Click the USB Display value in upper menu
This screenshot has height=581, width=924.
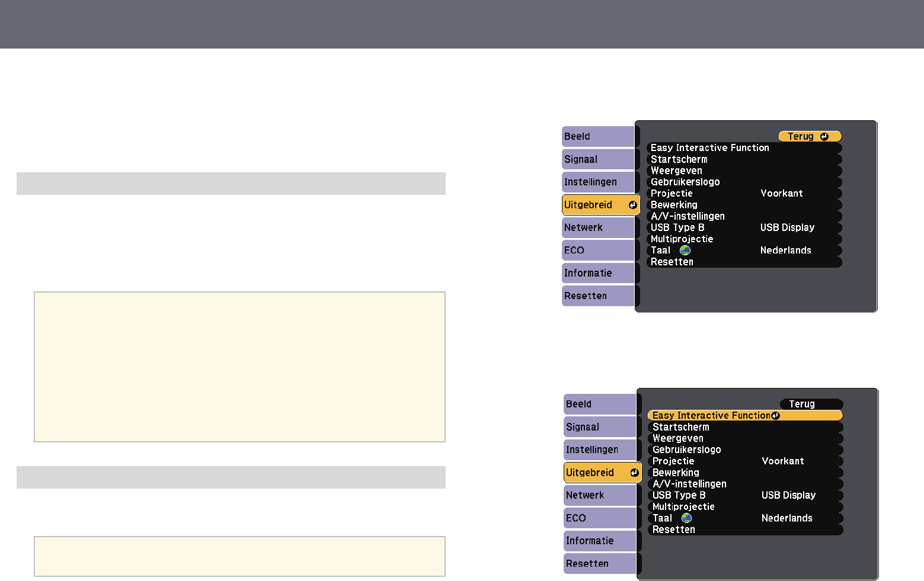coord(787,227)
